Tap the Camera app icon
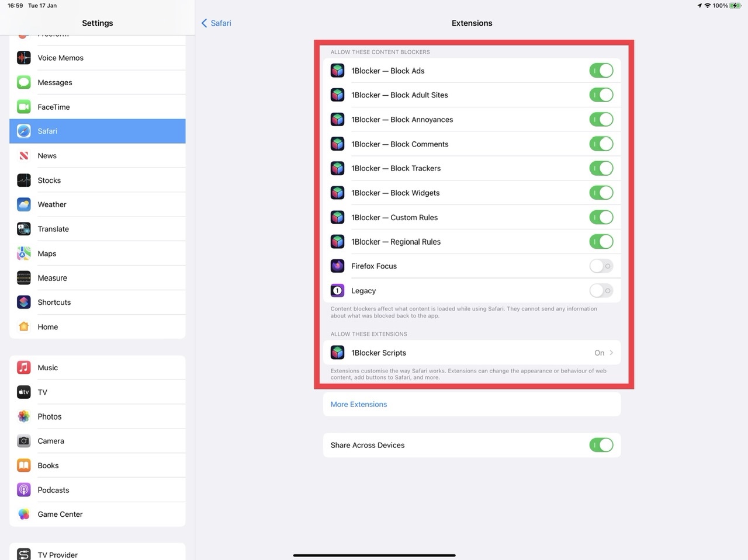Viewport: 748px width, 560px height. (24, 441)
